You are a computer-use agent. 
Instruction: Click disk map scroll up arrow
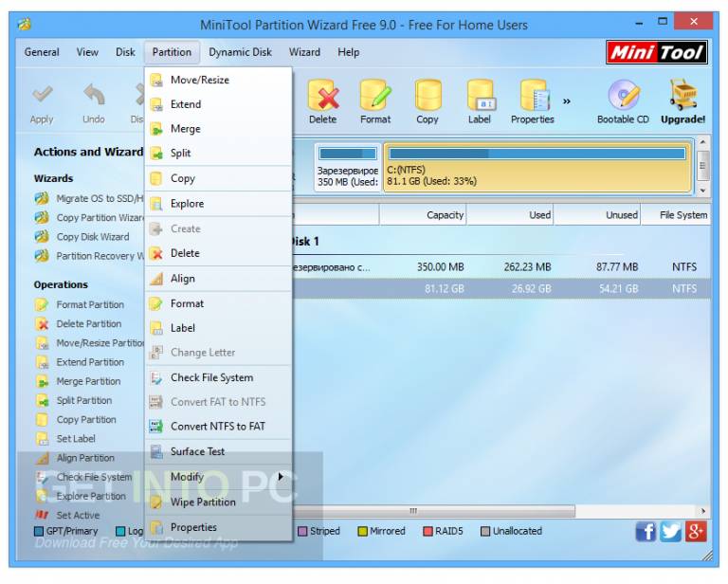[x=702, y=142]
